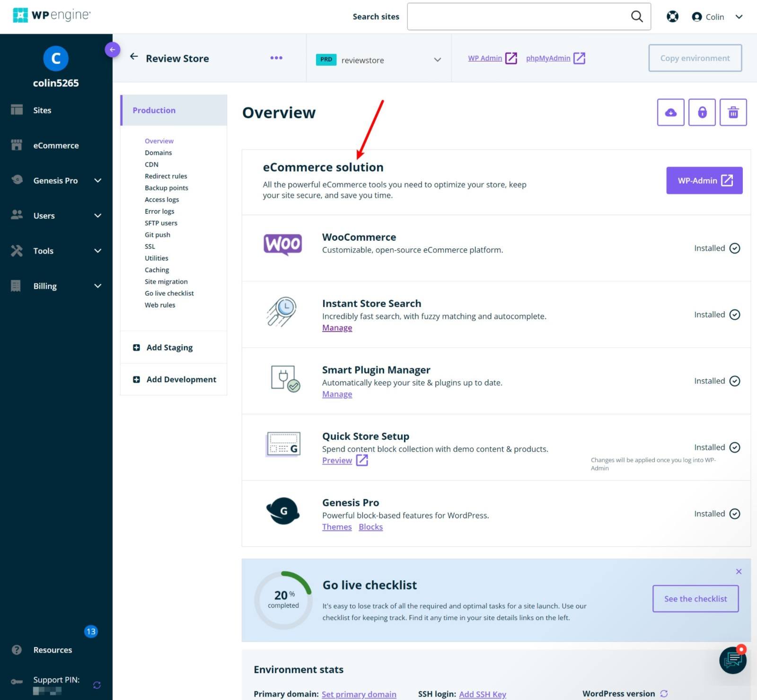Image resolution: width=757 pixels, height=700 pixels.
Task: Open SFTP users page
Action: pos(161,223)
